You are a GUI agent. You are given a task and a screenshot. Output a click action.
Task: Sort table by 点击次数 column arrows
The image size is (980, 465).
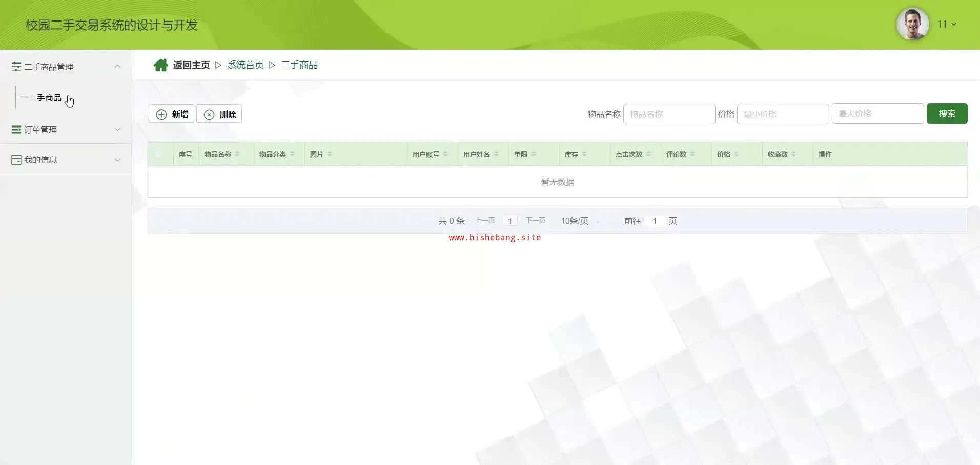(648, 154)
